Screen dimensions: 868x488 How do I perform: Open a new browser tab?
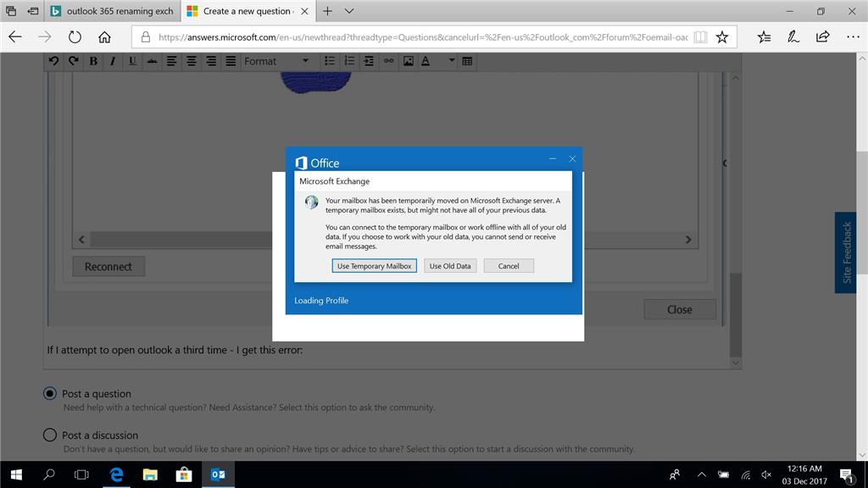(x=328, y=11)
